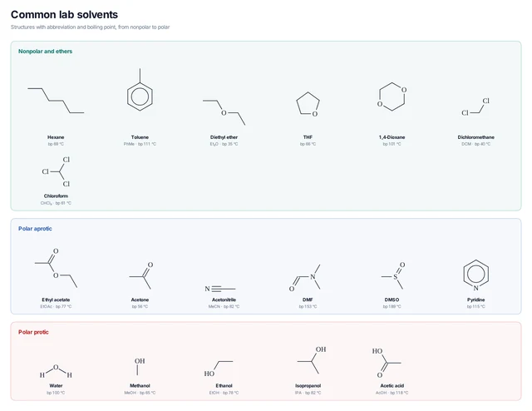
Task: Click the 'Hexane' name label
Action: (56, 137)
